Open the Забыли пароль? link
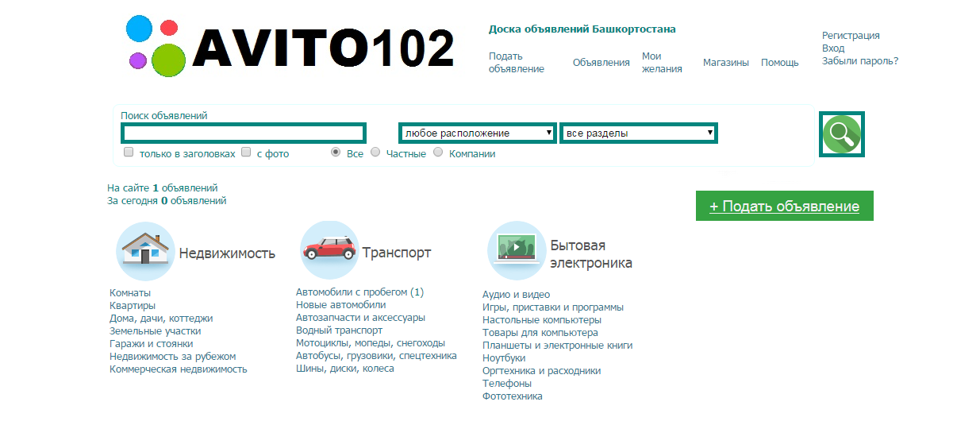Image resolution: width=980 pixels, height=425 pixels. (859, 61)
